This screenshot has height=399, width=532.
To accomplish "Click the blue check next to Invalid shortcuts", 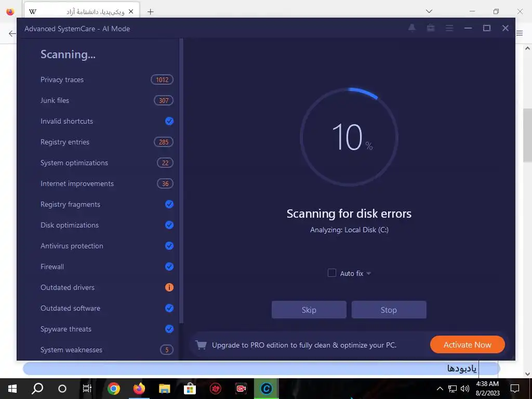I will click(x=169, y=121).
